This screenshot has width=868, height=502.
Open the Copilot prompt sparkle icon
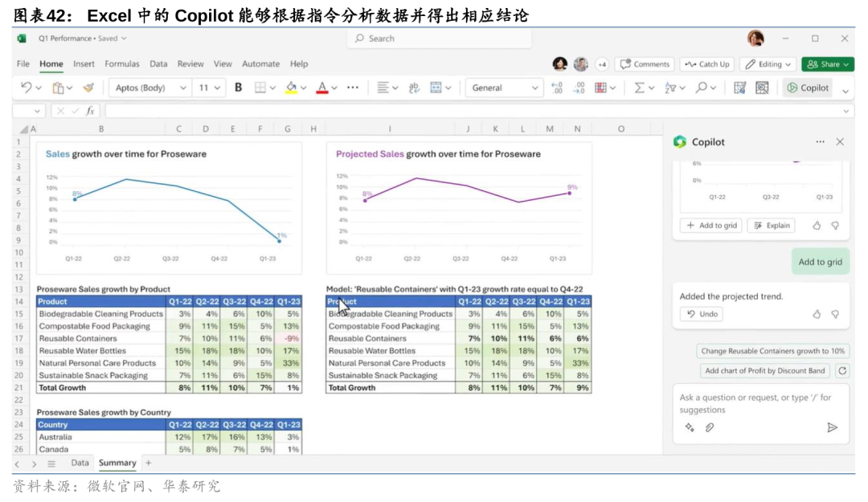690,427
